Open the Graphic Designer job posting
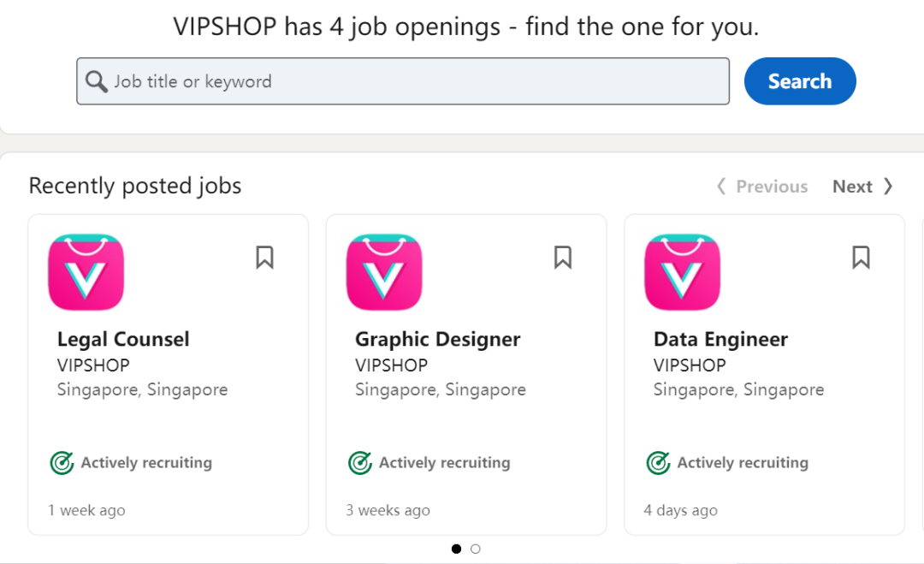 click(x=437, y=339)
